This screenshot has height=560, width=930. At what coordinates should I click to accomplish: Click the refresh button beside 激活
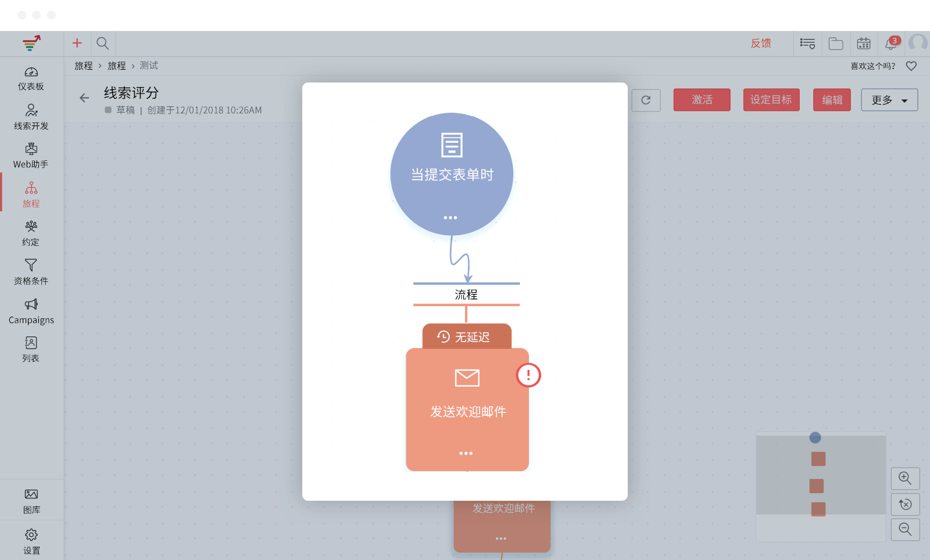click(x=646, y=100)
